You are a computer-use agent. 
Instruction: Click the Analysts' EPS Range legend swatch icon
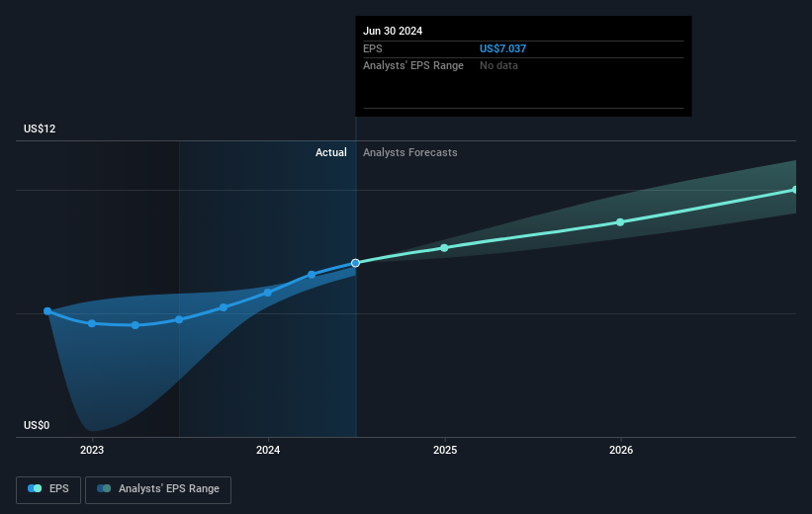[104, 488]
